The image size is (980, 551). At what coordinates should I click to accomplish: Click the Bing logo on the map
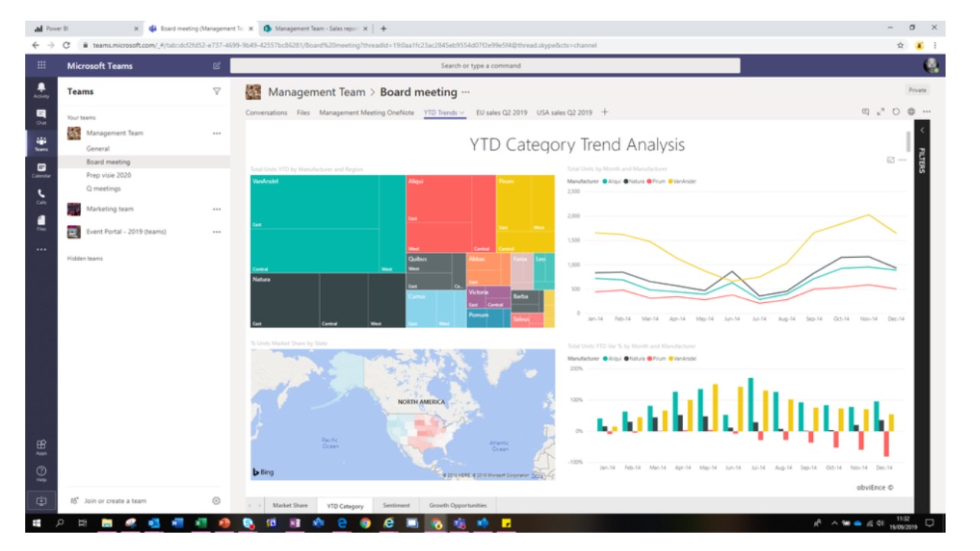pyautogui.click(x=263, y=472)
